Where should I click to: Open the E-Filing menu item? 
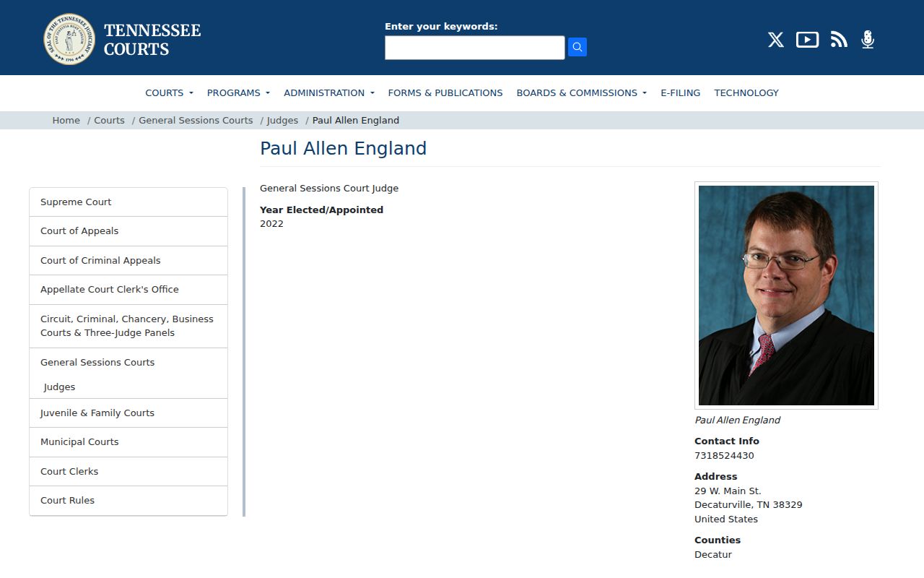pos(681,92)
